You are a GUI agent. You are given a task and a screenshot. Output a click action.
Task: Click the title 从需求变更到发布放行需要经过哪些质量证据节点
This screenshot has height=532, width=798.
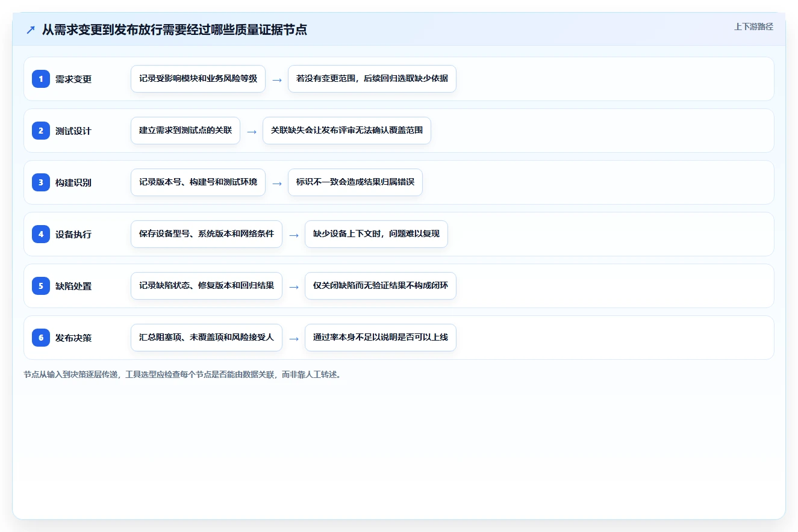pyautogui.click(x=175, y=30)
